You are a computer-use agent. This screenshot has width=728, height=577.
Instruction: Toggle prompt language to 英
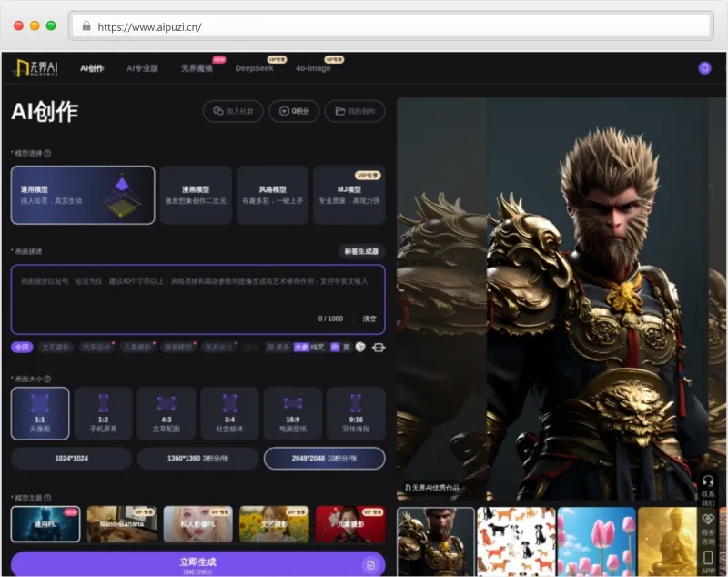point(346,347)
